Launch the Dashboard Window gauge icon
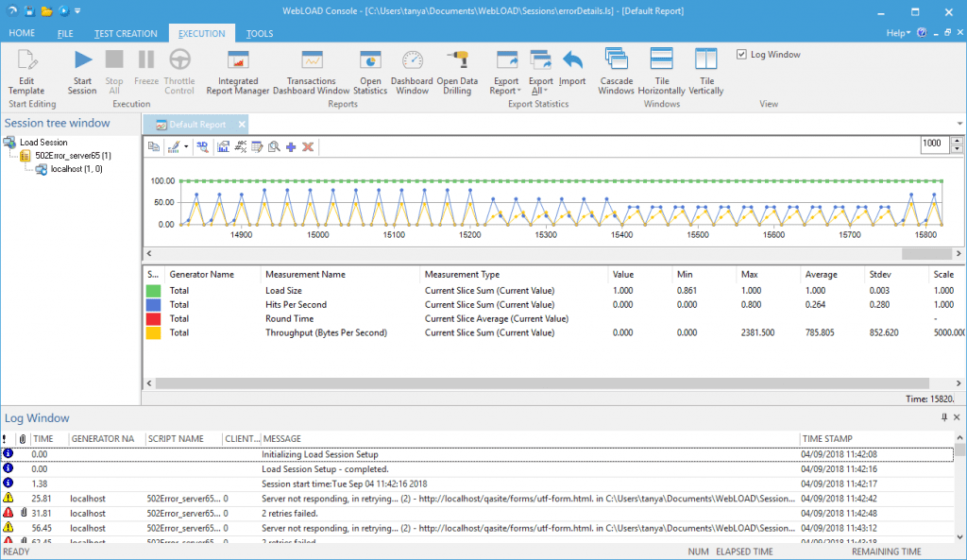The image size is (967, 560). (x=412, y=60)
